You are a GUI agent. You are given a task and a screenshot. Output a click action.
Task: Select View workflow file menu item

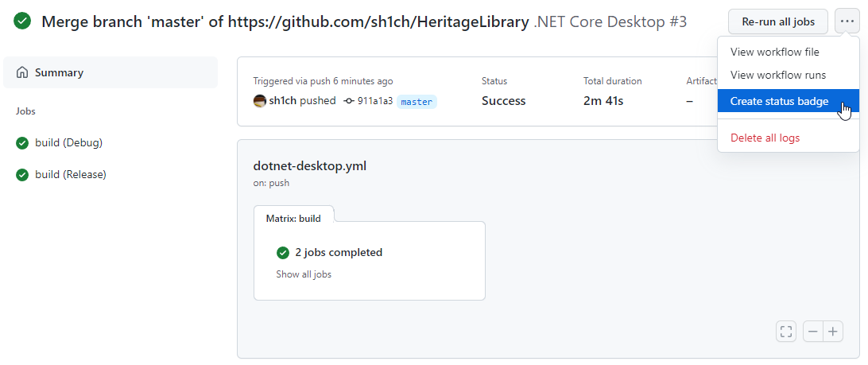[774, 52]
